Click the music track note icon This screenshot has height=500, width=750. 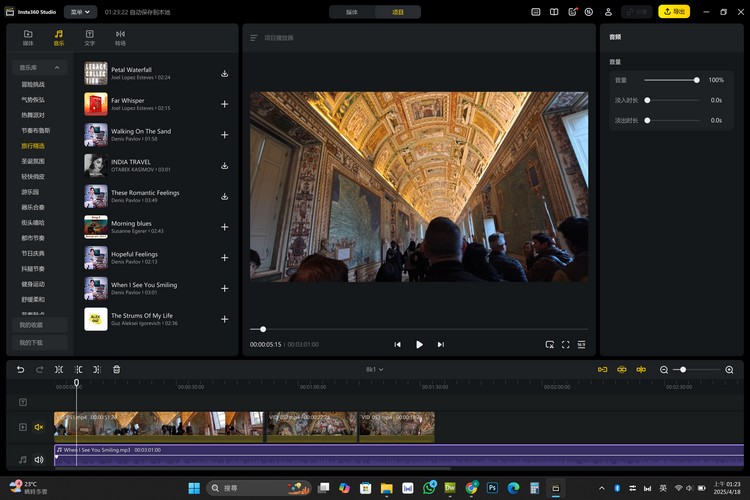click(22, 459)
